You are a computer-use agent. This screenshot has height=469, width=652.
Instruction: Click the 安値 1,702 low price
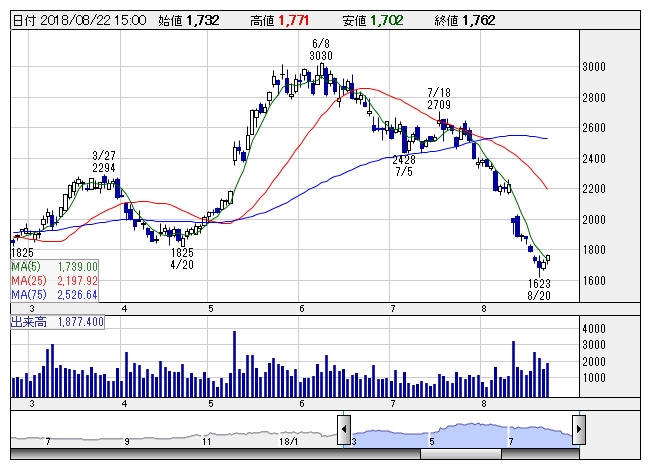pyautogui.click(x=373, y=20)
